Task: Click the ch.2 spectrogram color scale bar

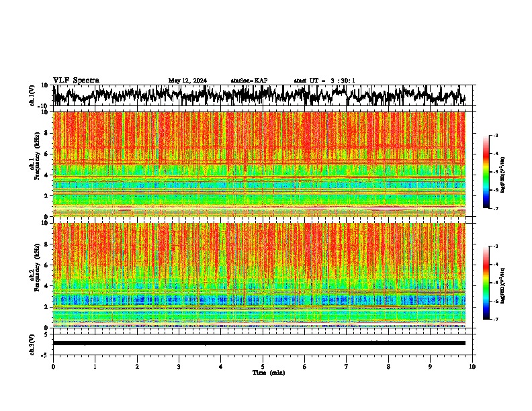Action: coord(486,283)
